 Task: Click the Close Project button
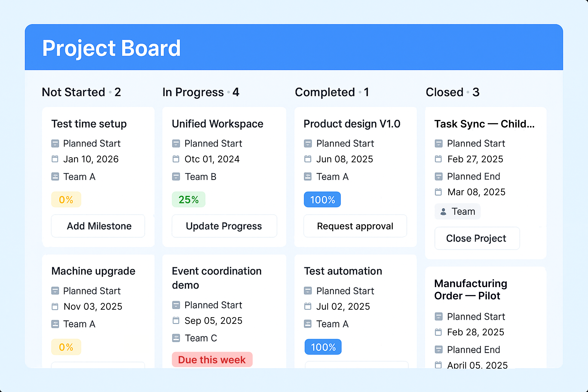point(477,238)
